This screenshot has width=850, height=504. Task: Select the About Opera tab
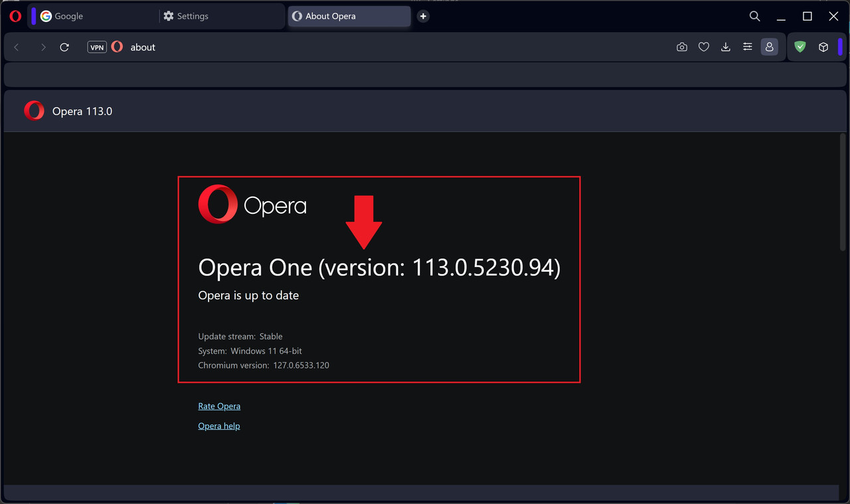(x=349, y=16)
